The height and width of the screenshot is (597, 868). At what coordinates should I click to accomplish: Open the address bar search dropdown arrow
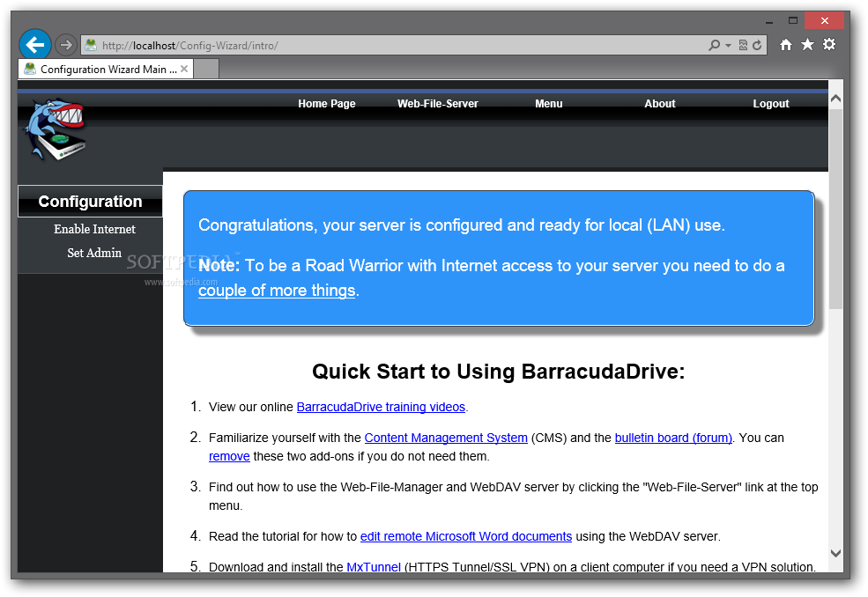tap(728, 46)
